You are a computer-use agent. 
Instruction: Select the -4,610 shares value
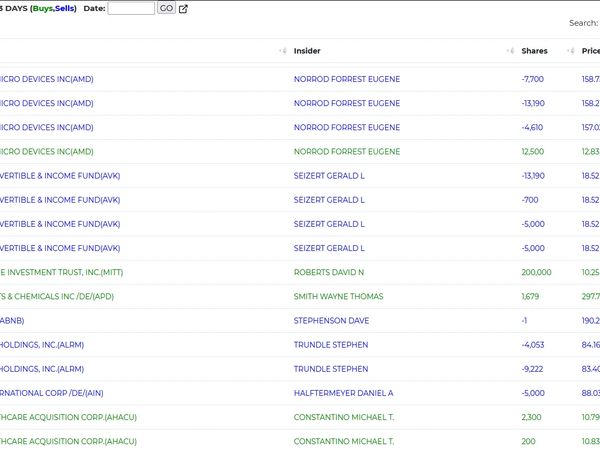coord(532,127)
